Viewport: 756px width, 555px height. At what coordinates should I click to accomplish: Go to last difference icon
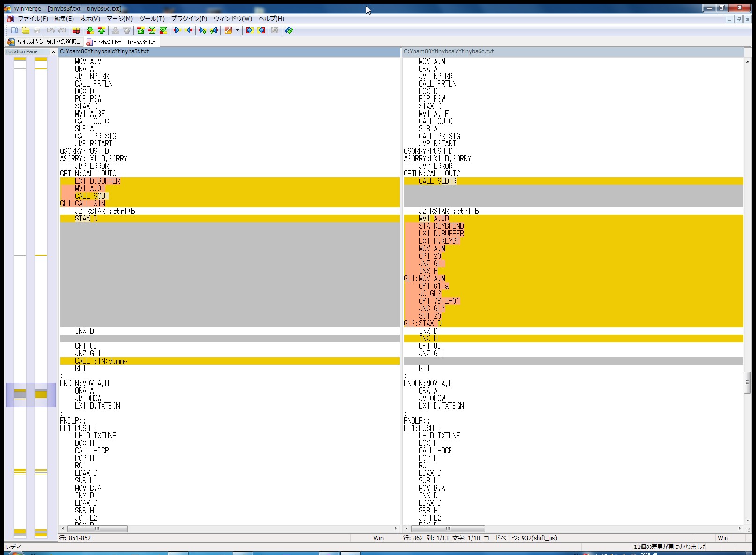point(163,30)
